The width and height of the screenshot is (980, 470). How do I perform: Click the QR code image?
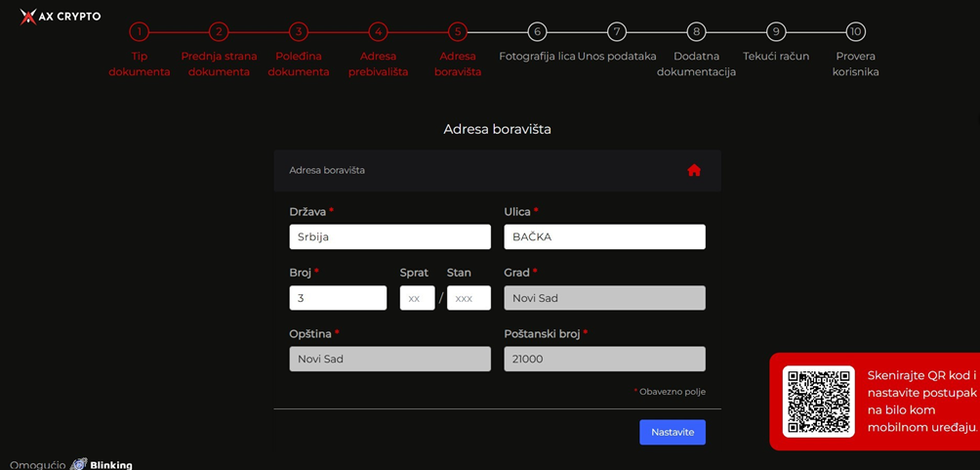coord(819,402)
